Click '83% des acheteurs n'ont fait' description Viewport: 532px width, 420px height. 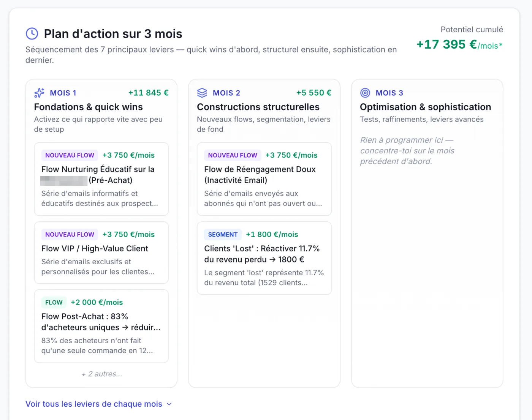pos(97,346)
